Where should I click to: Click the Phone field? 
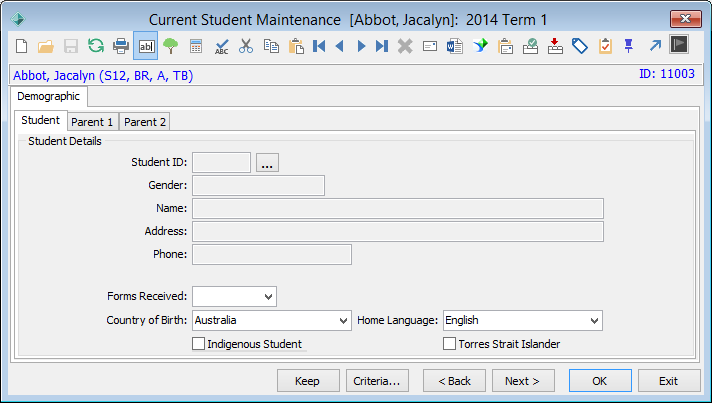click(272, 255)
